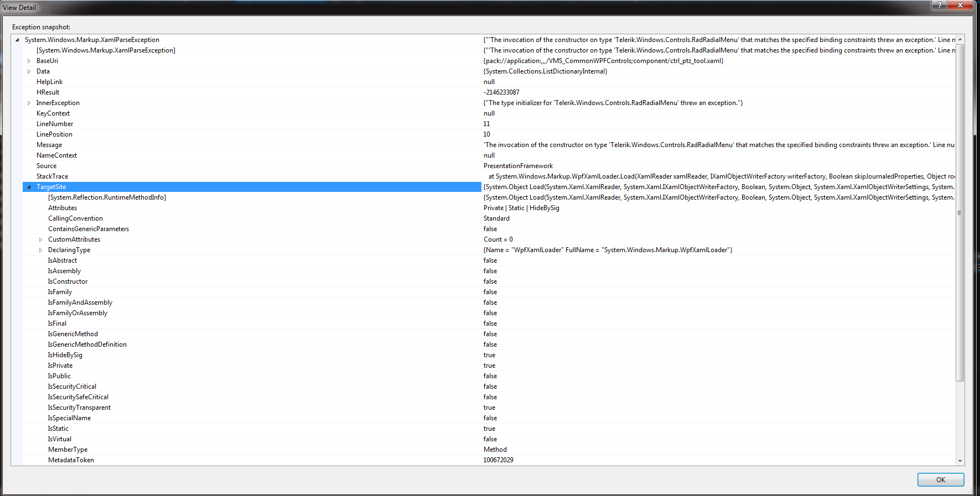Select the [System.Reflection.RuntimeMethodInfo] row

tap(489, 197)
